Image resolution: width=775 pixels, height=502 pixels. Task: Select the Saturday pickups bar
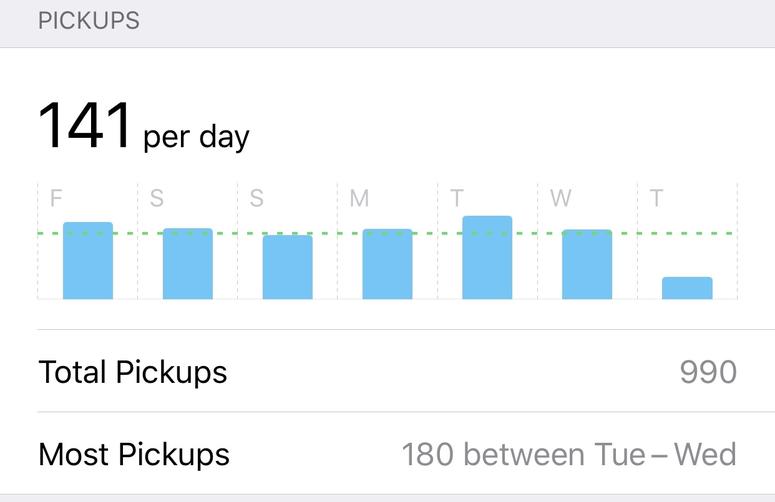point(188,263)
